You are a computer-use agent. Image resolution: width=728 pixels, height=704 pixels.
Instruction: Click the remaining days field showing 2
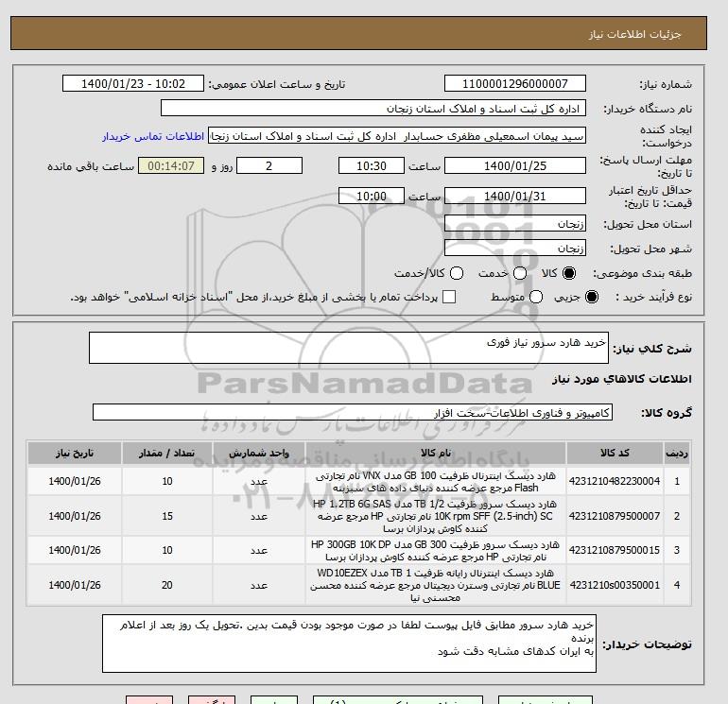coord(269,165)
